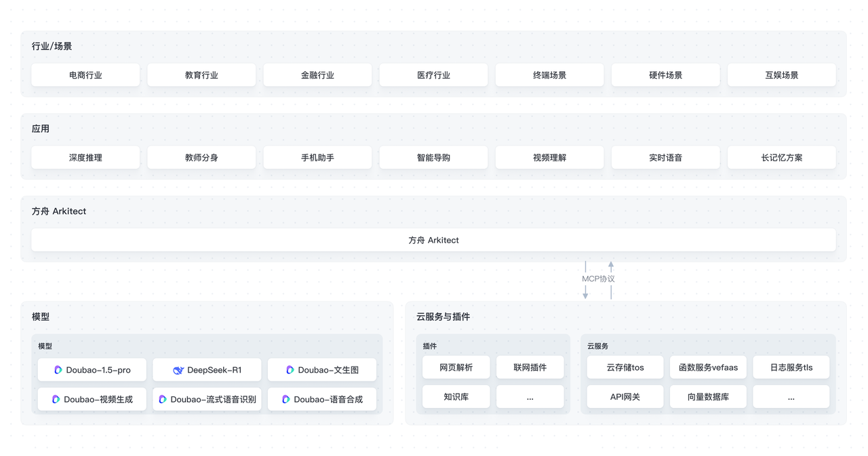This screenshot has width=868, height=456.
Task: Click the 云服务与插件 section heading
Action: point(443,316)
